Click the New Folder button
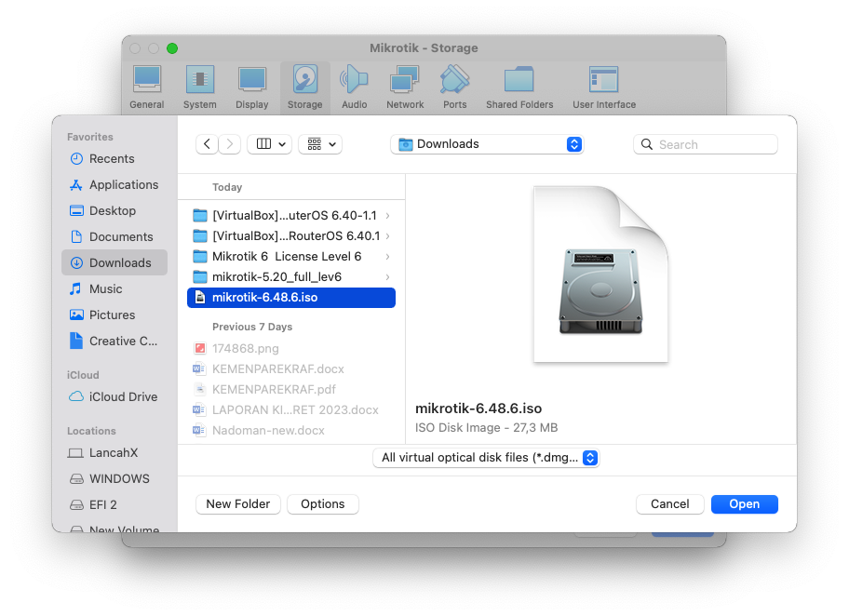 (x=237, y=504)
